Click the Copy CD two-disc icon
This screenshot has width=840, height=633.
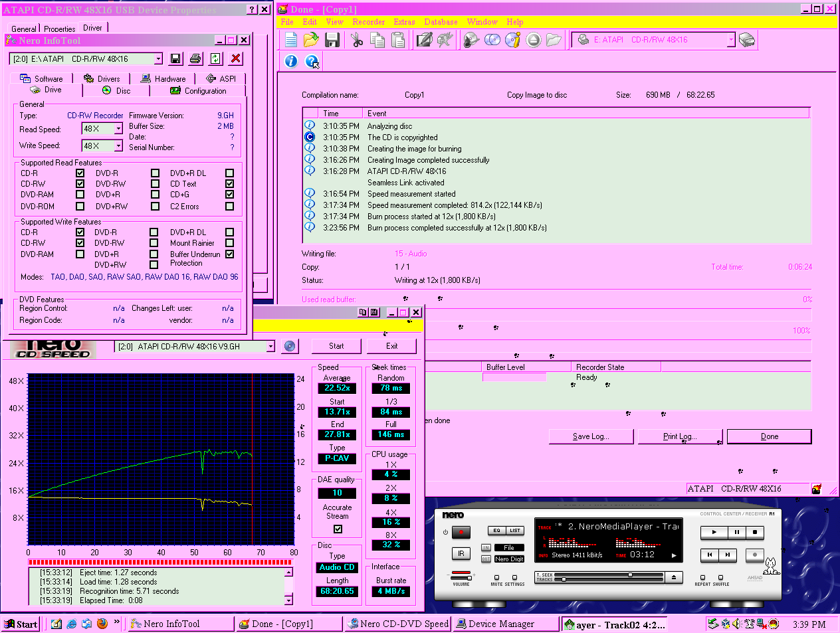[x=492, y=40]
